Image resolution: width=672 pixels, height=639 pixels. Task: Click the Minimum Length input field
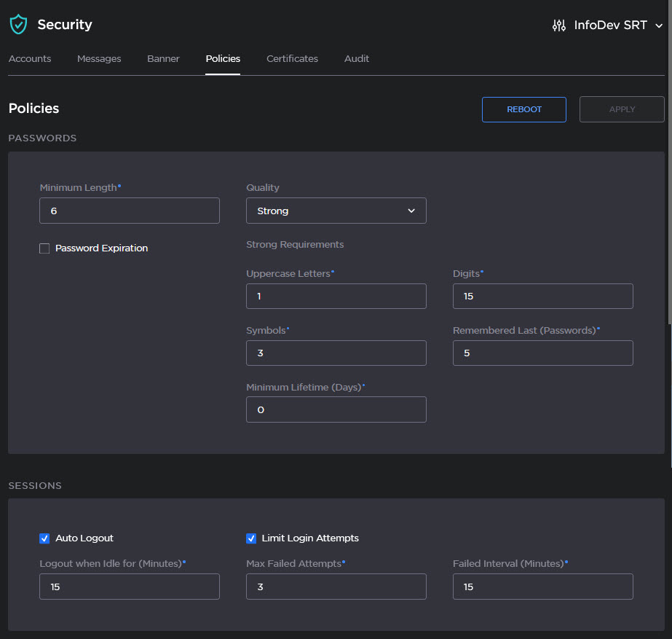[130, 211]
